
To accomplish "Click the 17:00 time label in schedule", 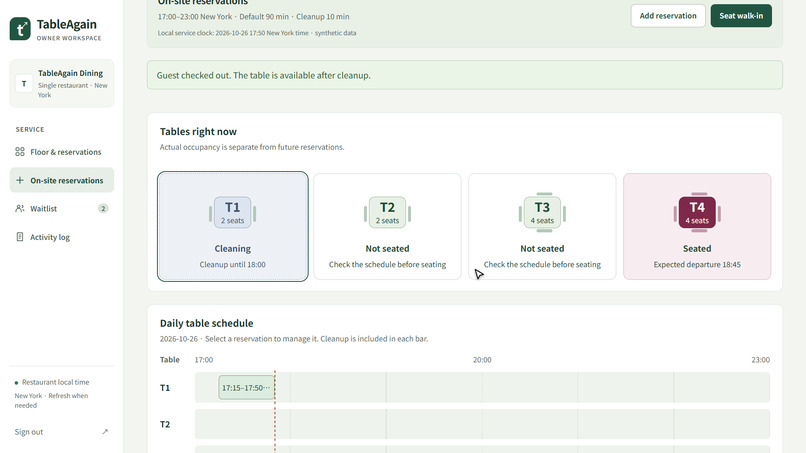I will click(204, 360).
